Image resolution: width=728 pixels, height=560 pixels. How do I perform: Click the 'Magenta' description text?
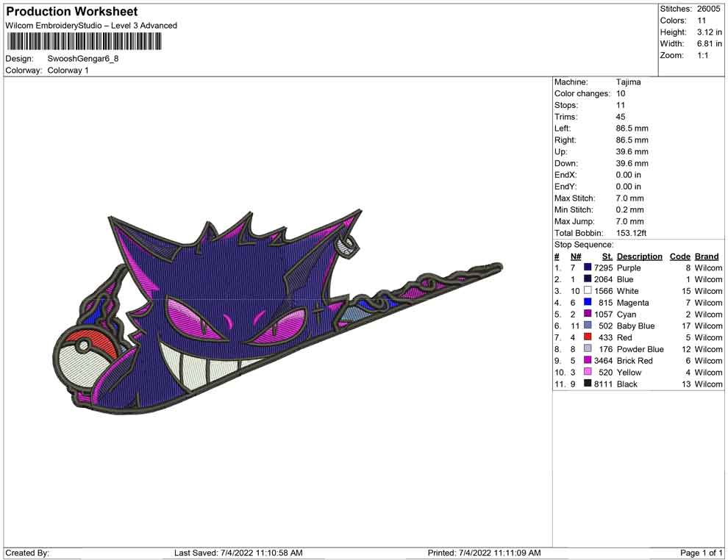pos(633,303)
